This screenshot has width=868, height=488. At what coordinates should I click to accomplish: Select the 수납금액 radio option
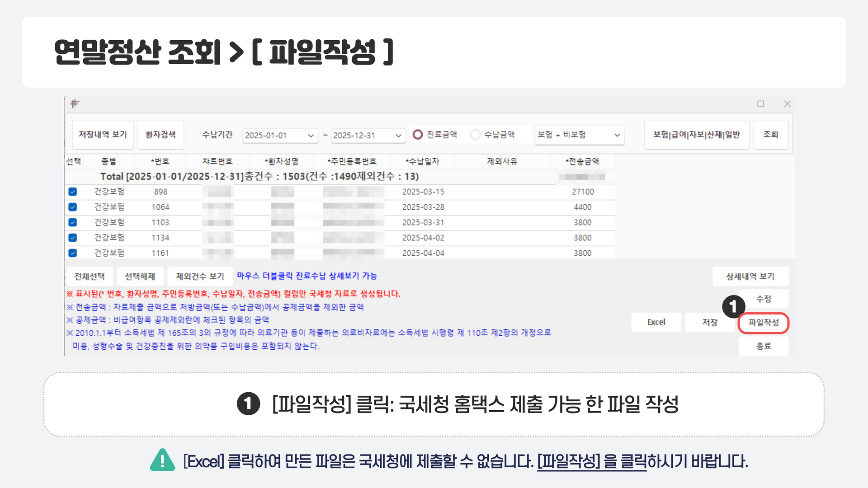click(475, 135)
